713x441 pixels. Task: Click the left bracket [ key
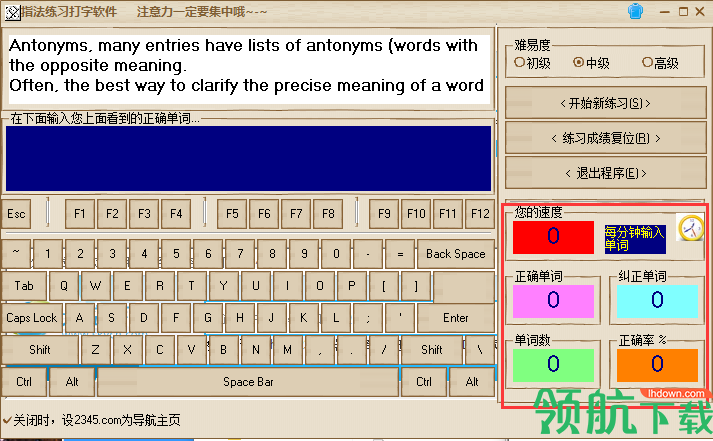[x=384, y=286]
